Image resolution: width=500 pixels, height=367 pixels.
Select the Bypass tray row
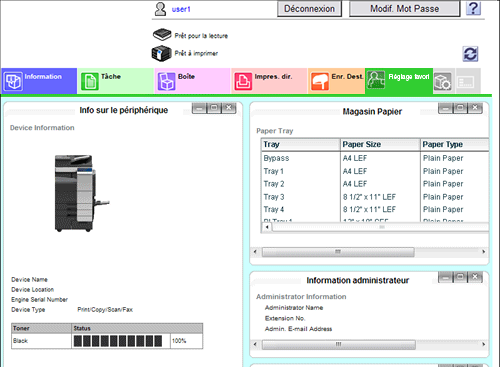point(375,158)
